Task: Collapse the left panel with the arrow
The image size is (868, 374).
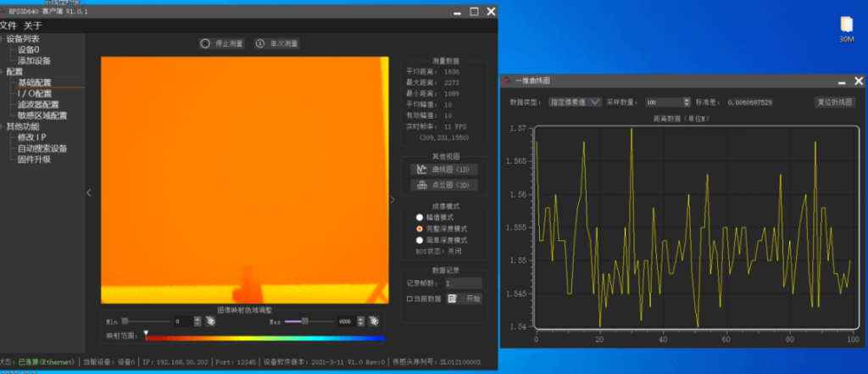Action: (90, 193)
